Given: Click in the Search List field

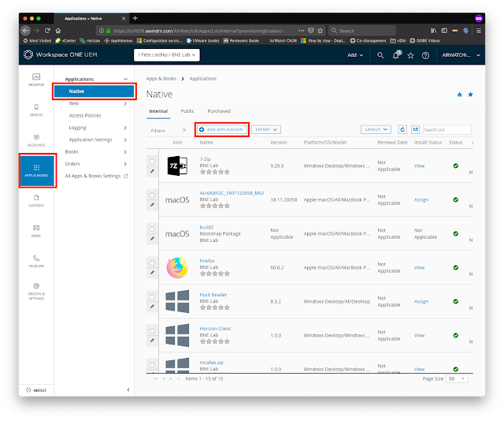Looking at the screenshot, I should [447, 130].
